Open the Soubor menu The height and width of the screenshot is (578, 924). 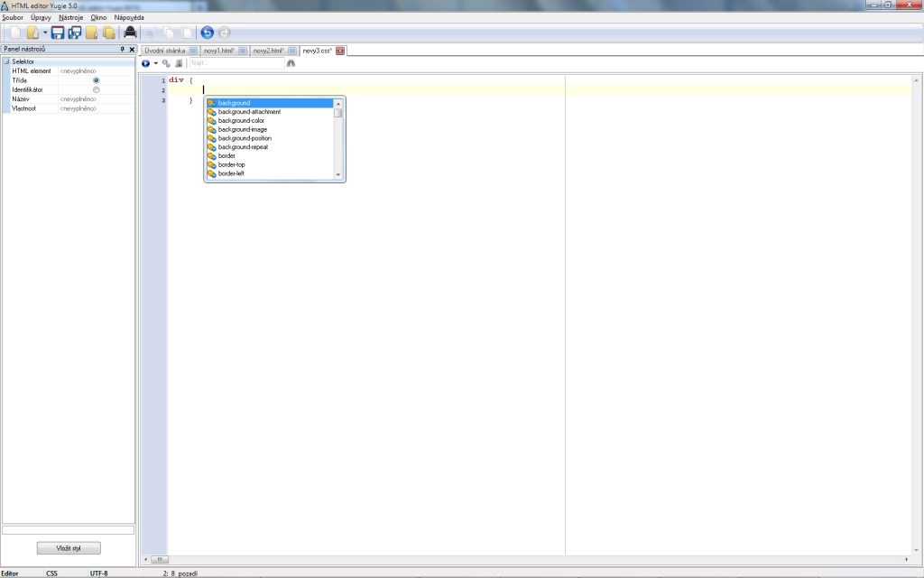[x=13, y=18]
